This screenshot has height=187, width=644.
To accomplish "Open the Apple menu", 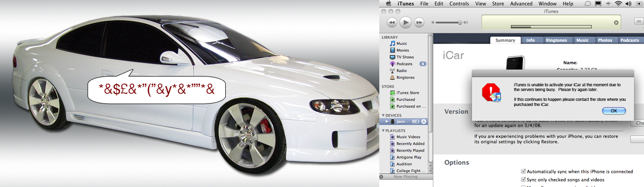I will click(388, 4).
